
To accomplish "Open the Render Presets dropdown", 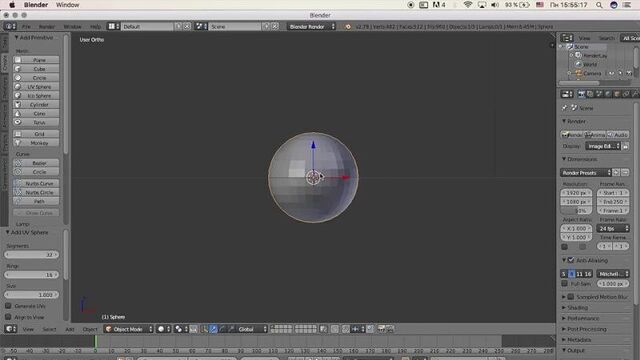I will (x=586, y=173).
